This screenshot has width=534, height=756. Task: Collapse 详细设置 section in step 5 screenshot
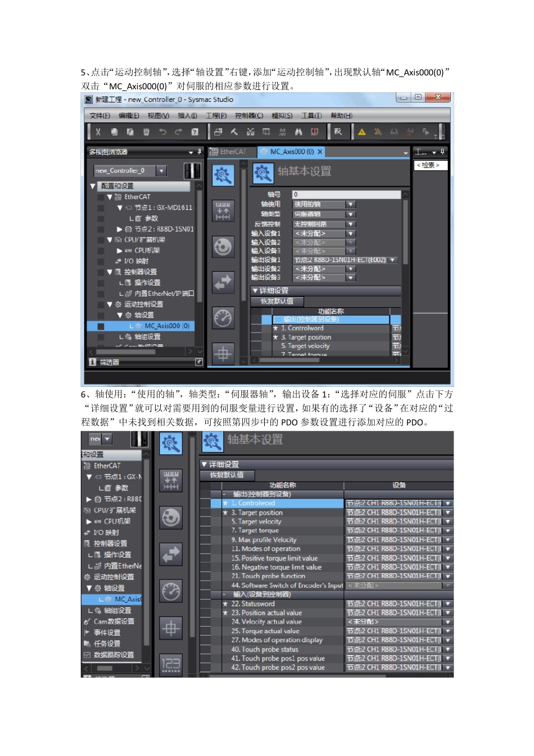pos(255,291)
